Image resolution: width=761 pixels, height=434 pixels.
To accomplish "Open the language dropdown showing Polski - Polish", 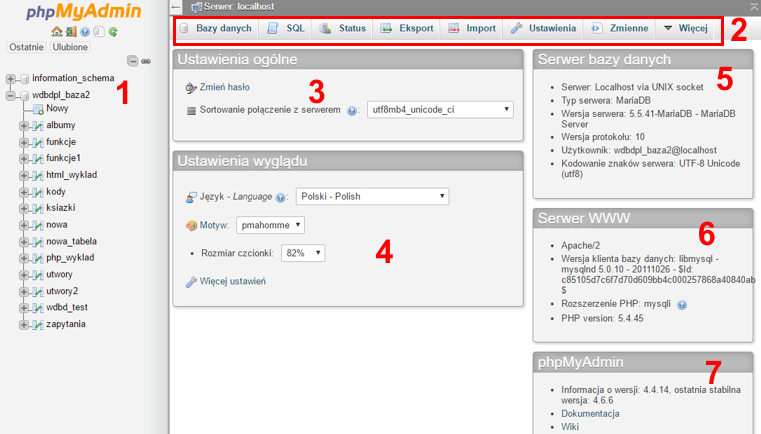I will [372, 197].
